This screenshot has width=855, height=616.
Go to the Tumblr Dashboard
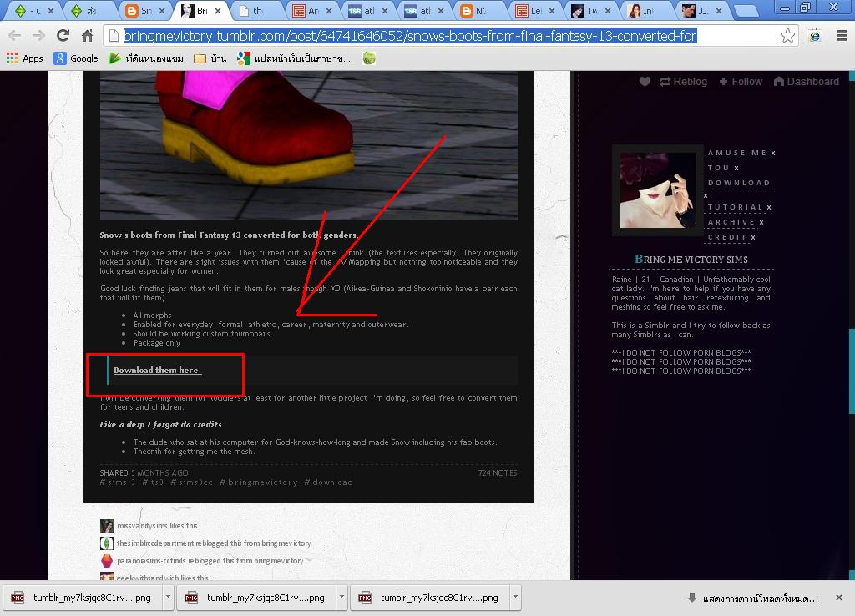807,82
